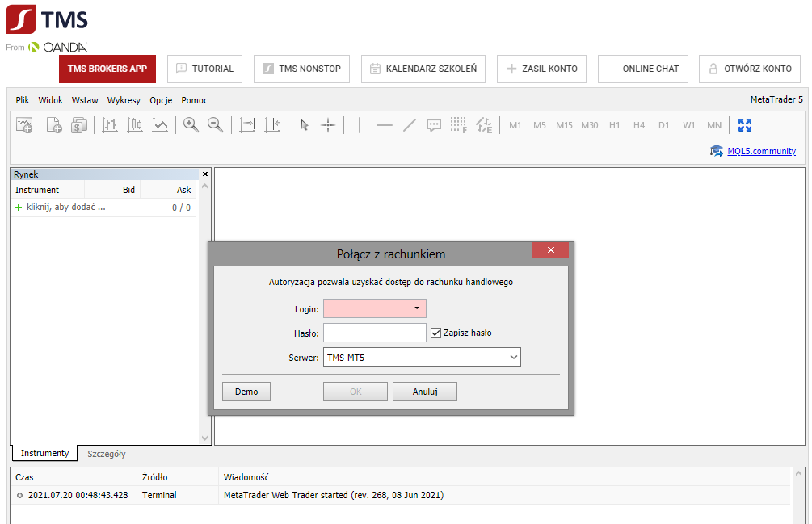812x524 pixels.
Task: Click the Hasło password field
Action: pyautogui.click(x=374, y=333)
